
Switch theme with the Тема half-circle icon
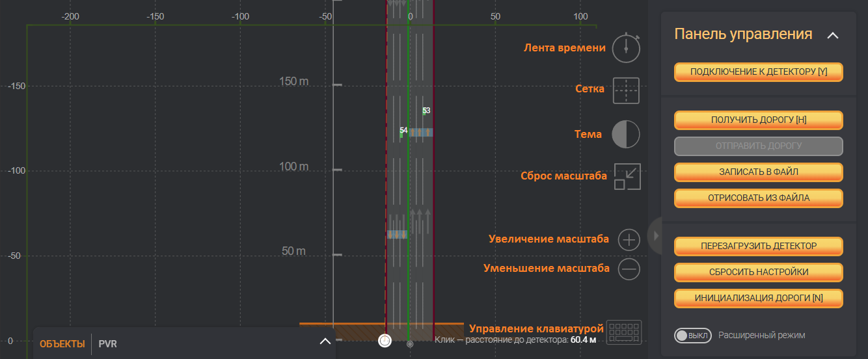point(626,135)
